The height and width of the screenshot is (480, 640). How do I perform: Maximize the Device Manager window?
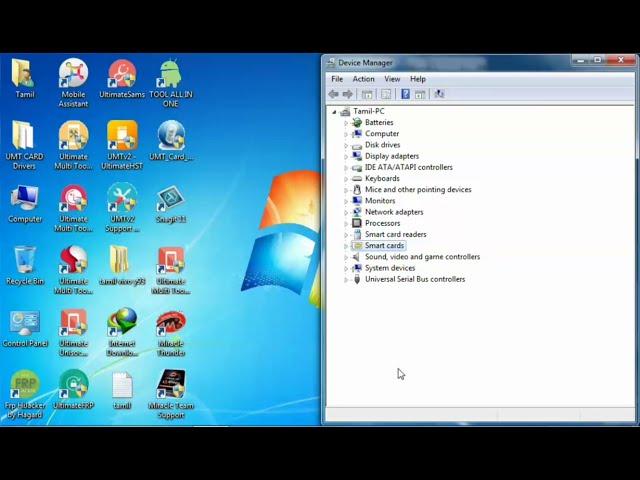pos(597,60)
